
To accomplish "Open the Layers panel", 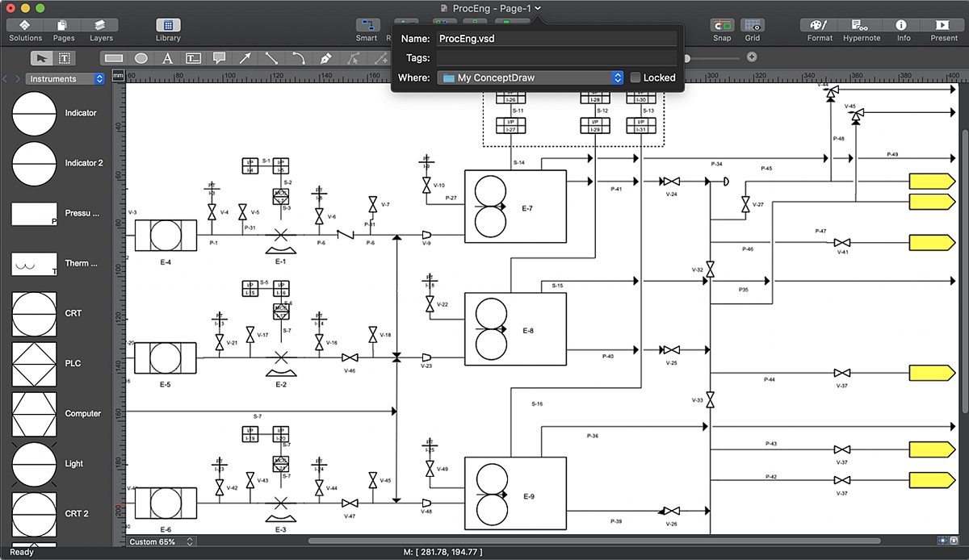I will tap(101, 27).
